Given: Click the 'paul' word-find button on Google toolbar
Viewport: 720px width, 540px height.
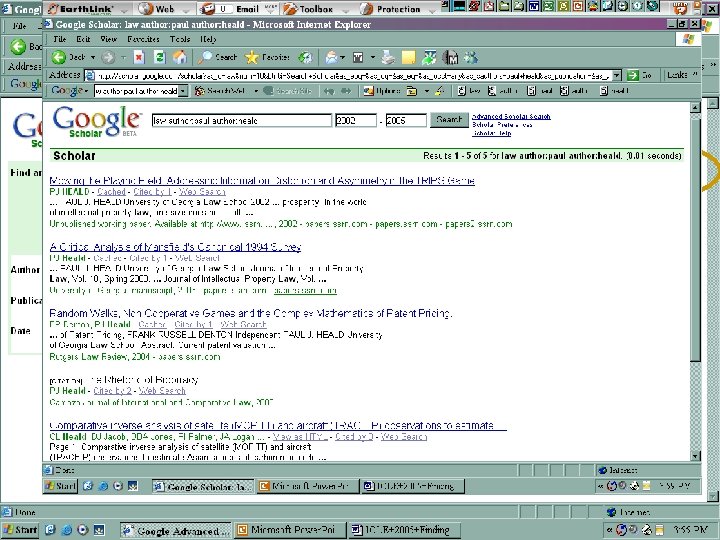Looking at the screenshot, I should click(x=540, y=91).
